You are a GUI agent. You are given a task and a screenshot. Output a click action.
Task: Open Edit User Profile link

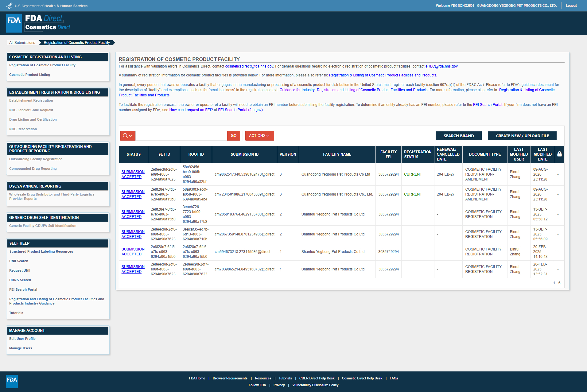(22, 339)
